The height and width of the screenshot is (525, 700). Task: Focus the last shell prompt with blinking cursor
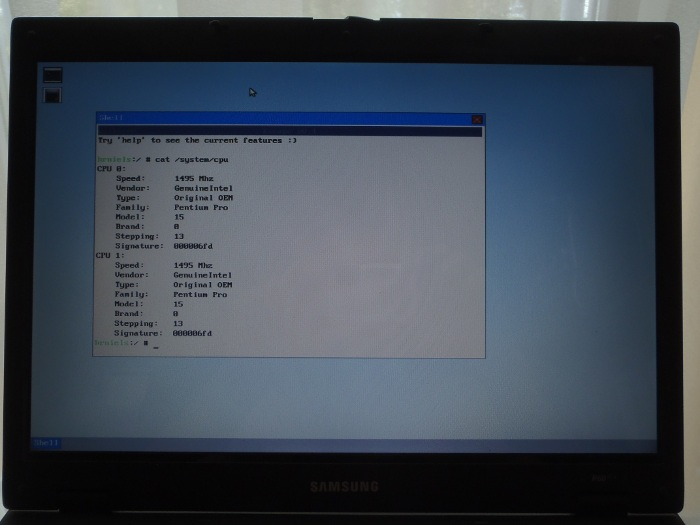(x=126, y=343)
